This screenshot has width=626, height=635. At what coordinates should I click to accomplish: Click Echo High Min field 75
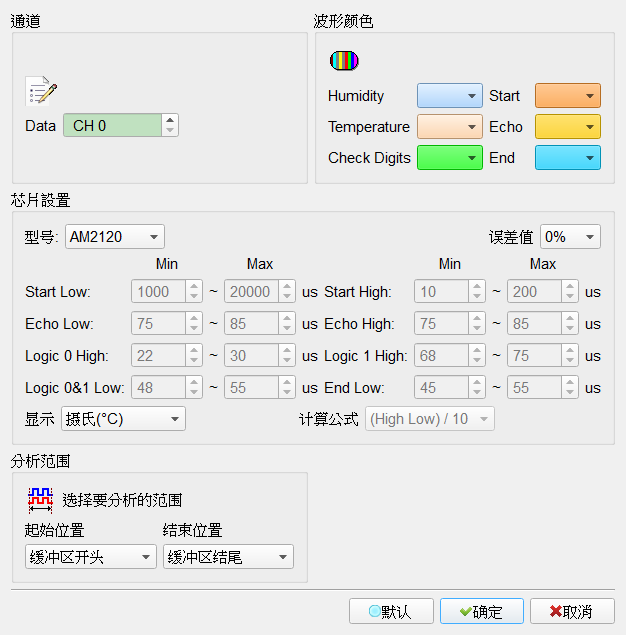(441, 323)
